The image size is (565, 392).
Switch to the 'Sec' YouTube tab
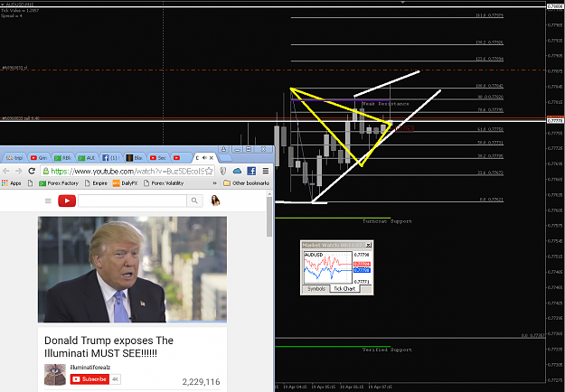158,158
